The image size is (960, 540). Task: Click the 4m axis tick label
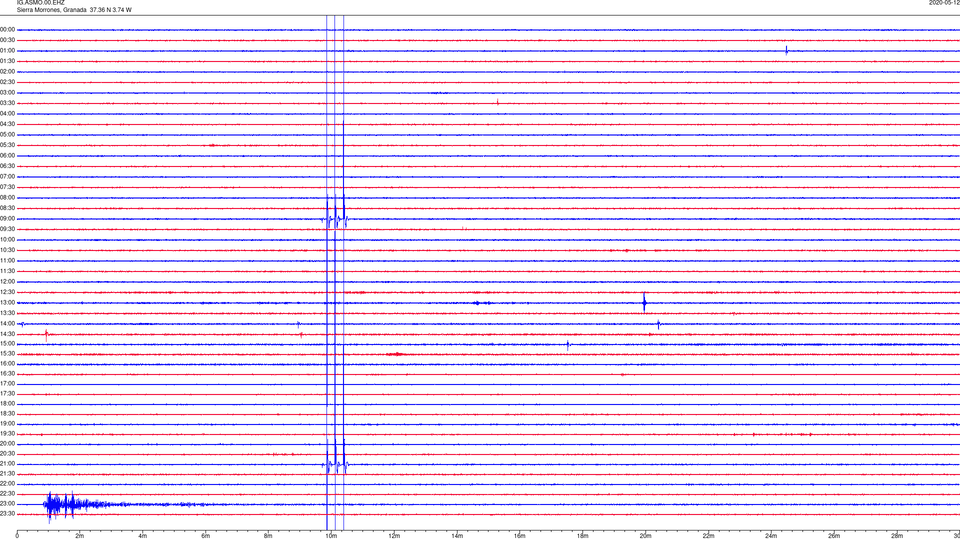(143, 536)
